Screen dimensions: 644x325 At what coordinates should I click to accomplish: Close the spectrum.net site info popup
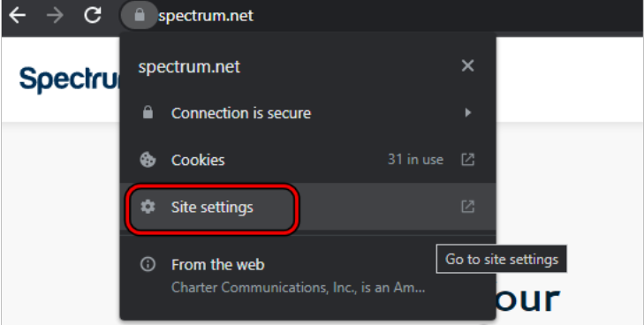click(x=468, y=65)
